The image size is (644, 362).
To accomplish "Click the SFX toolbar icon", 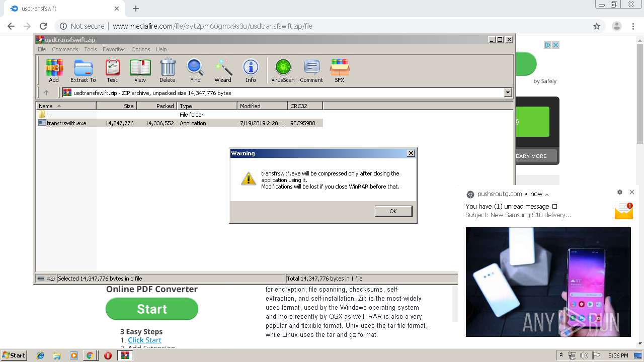I will click(340, 70).
